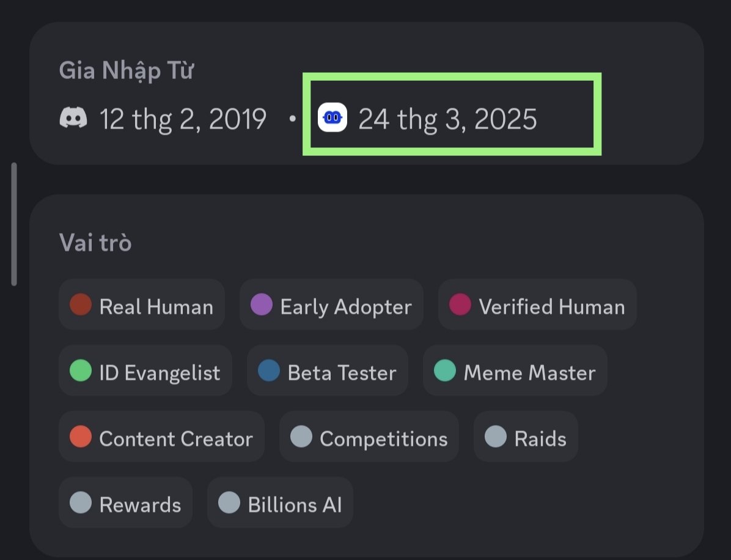The width and height of the screenshot is (731, 560).
Task: Click the Competitions role chip
Action: coord(369,437)
